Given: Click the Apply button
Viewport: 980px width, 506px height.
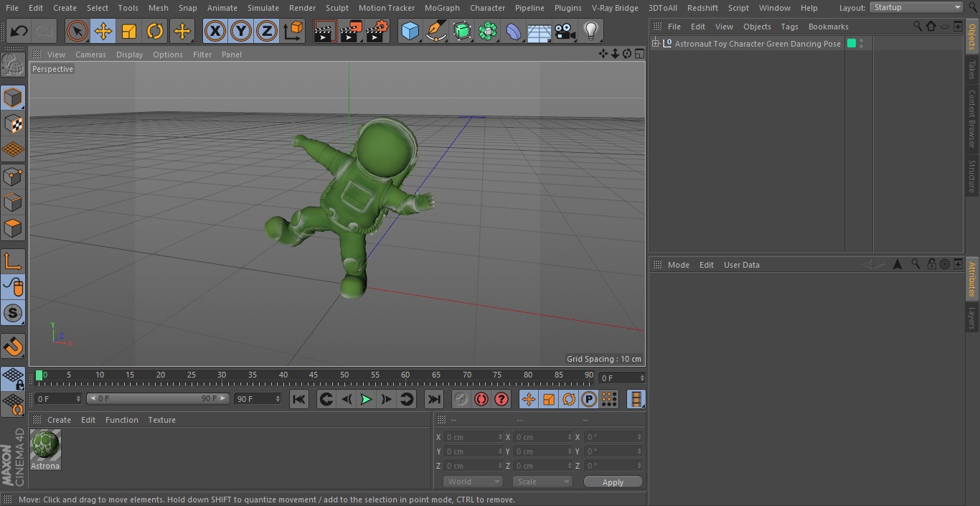Looking at the screenshot, I should [x=613, y=482].
